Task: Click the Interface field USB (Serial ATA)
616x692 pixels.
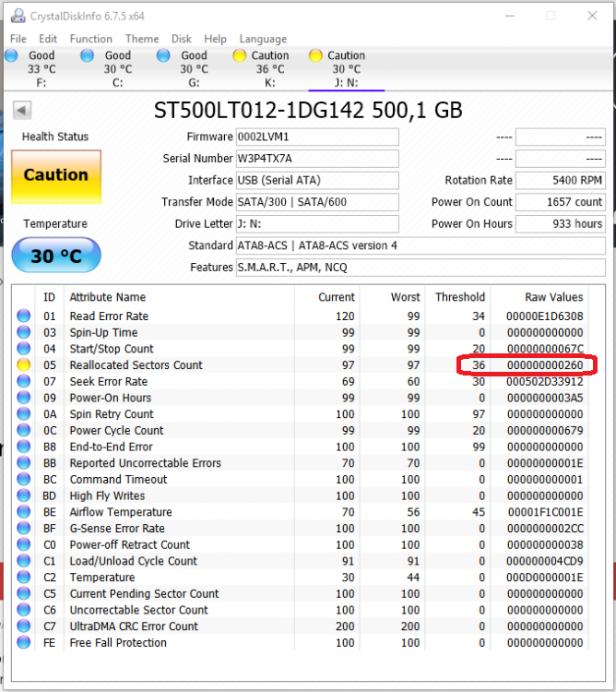Action: [317, 180]
